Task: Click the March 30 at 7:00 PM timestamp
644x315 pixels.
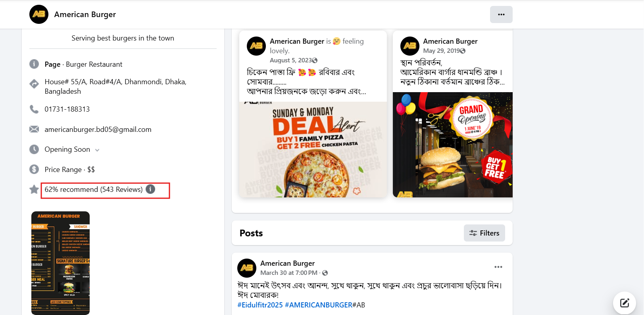Action: click(x=288, y=273)
